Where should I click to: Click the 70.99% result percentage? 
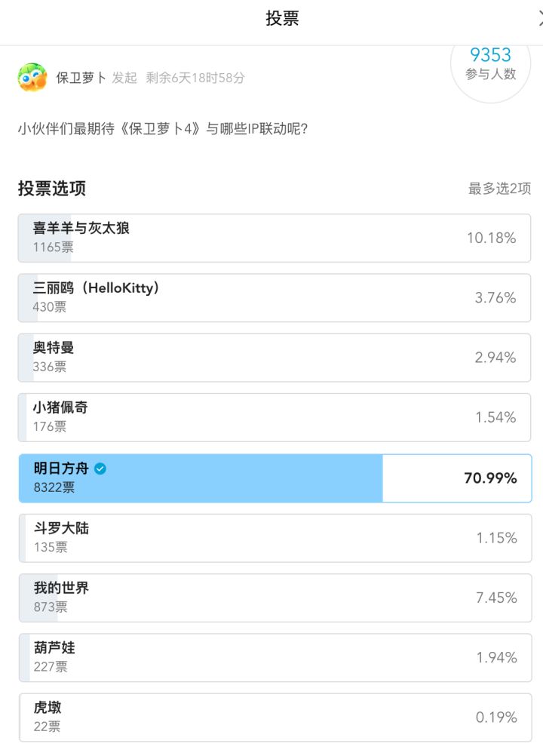click(x=490, y=478)
